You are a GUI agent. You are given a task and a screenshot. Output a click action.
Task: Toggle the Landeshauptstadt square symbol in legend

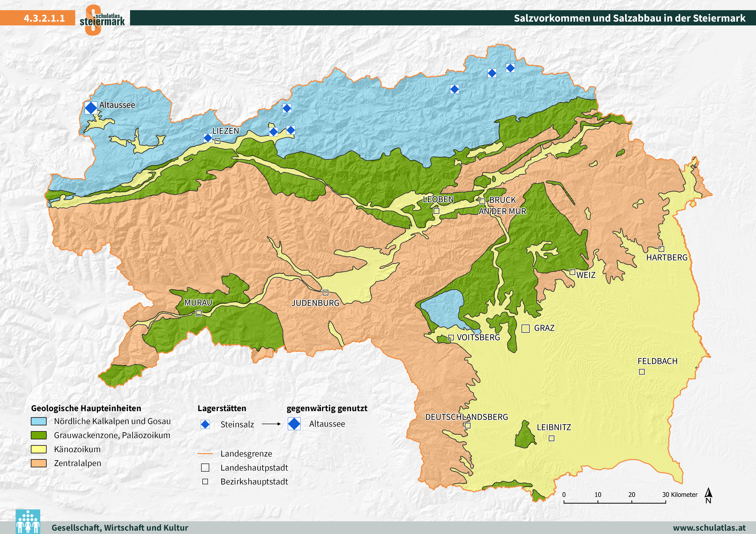click(x=205, y=468)
